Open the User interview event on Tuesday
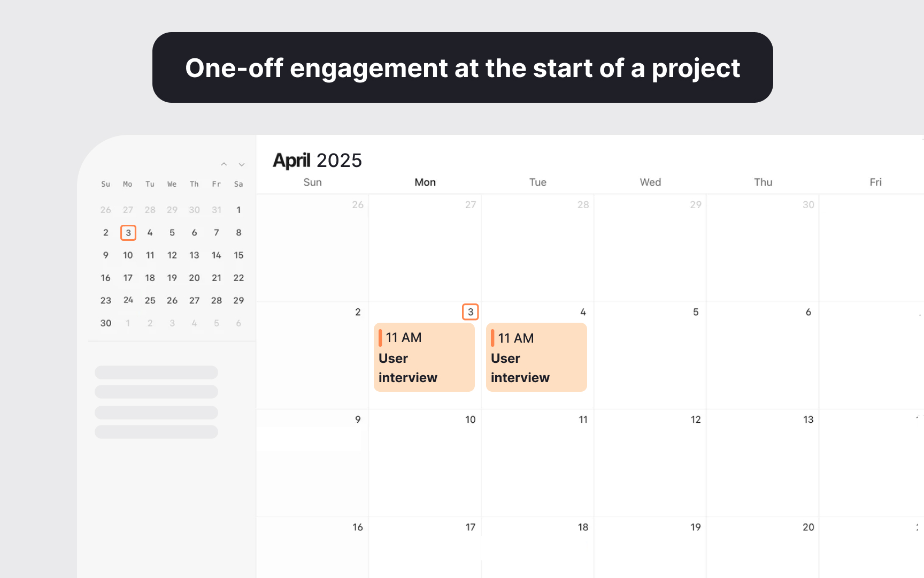Image resolution: width=924 pixels, height=578 pixels. pyautogui.click(x=536, y=358)
